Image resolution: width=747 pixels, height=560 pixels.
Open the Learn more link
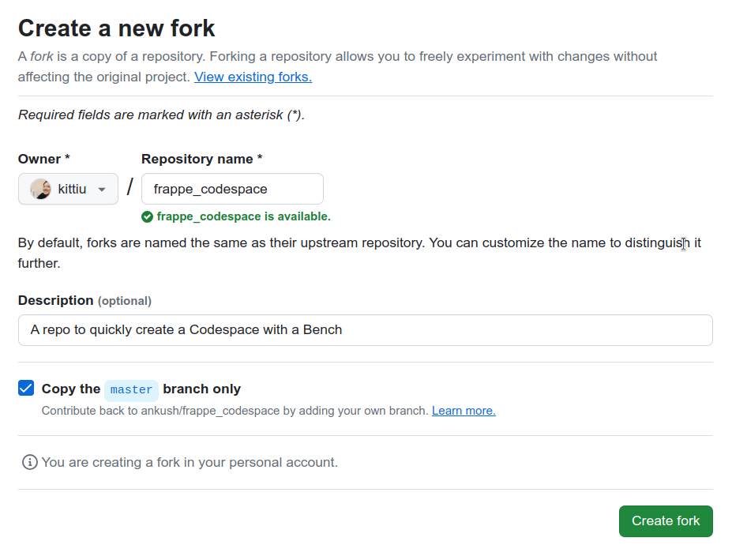tap(464, 411)
